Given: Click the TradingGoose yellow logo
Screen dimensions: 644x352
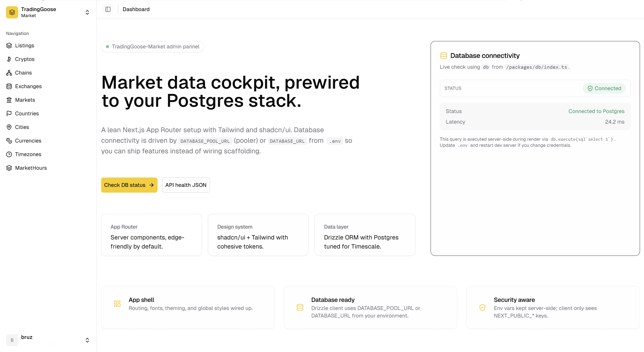Looking at the screenshot, I should 12,12.
